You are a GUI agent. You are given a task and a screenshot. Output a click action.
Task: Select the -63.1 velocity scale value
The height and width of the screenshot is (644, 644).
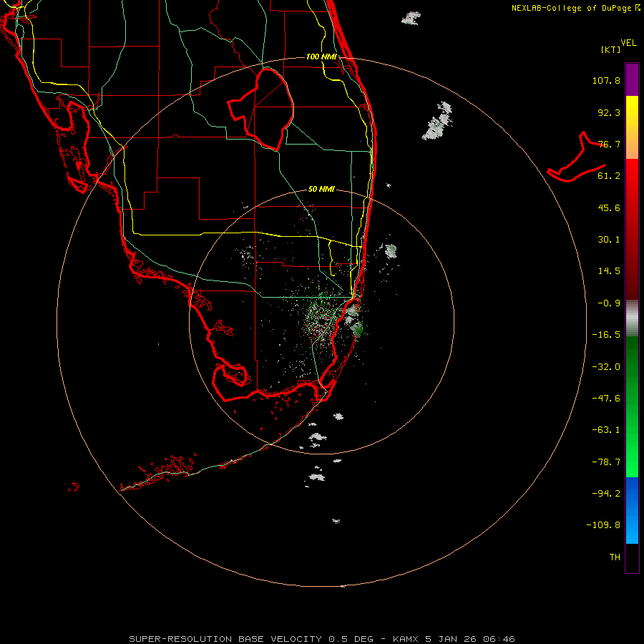point(606,430)
